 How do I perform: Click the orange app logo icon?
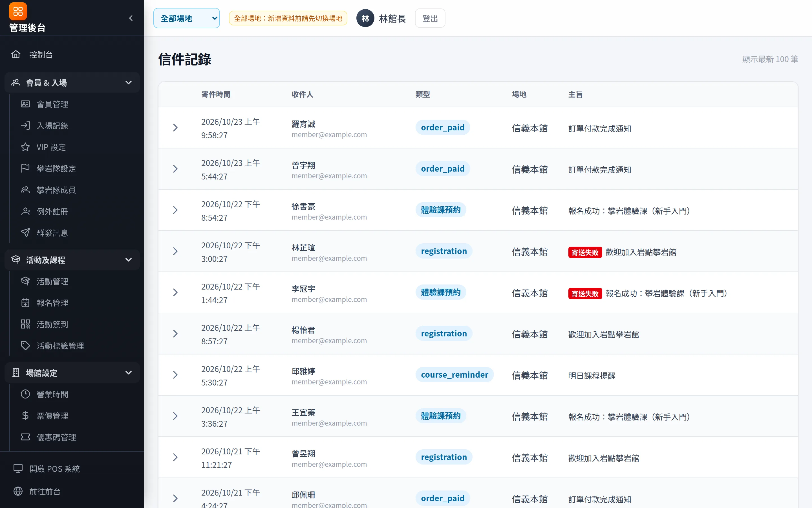coord(18,11)
